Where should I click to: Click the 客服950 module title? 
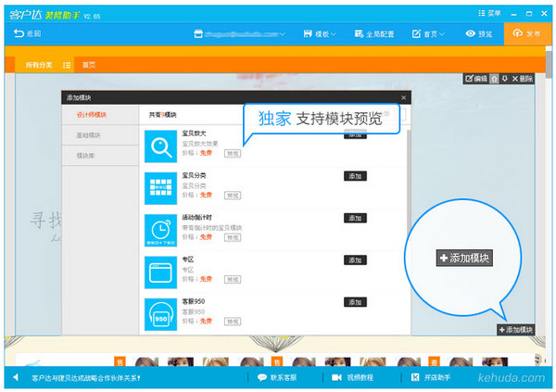click(194, 301)
